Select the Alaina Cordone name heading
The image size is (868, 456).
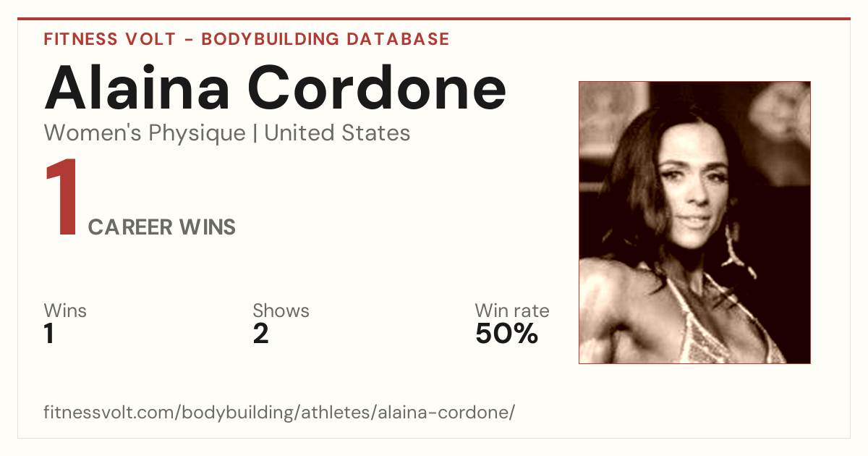[x=275, y=88]
